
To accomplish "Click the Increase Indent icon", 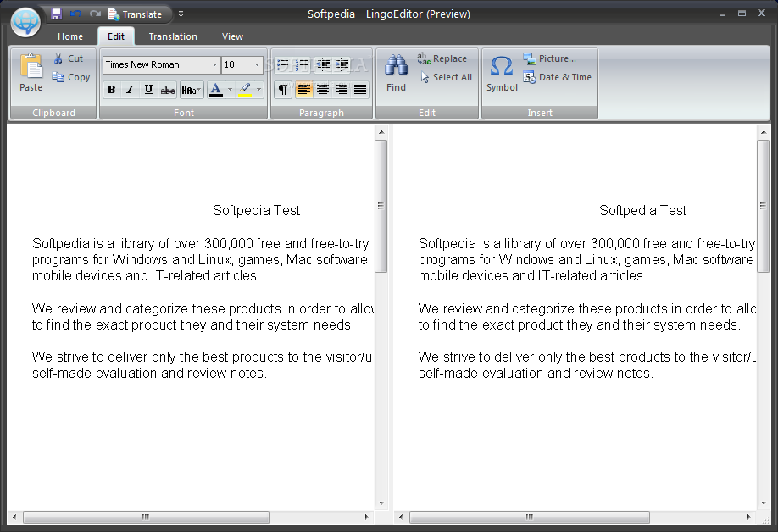I will (x=342, y=65).
